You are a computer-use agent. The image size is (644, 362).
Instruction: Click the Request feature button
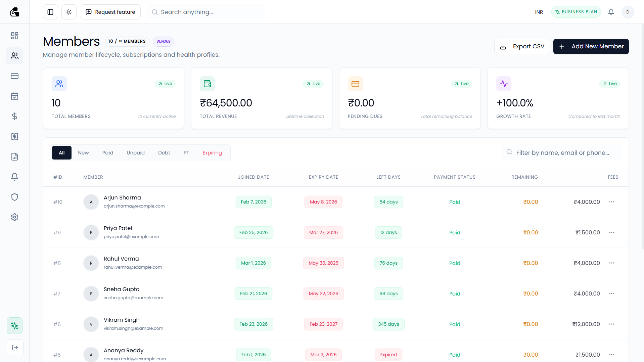(110, 12)
